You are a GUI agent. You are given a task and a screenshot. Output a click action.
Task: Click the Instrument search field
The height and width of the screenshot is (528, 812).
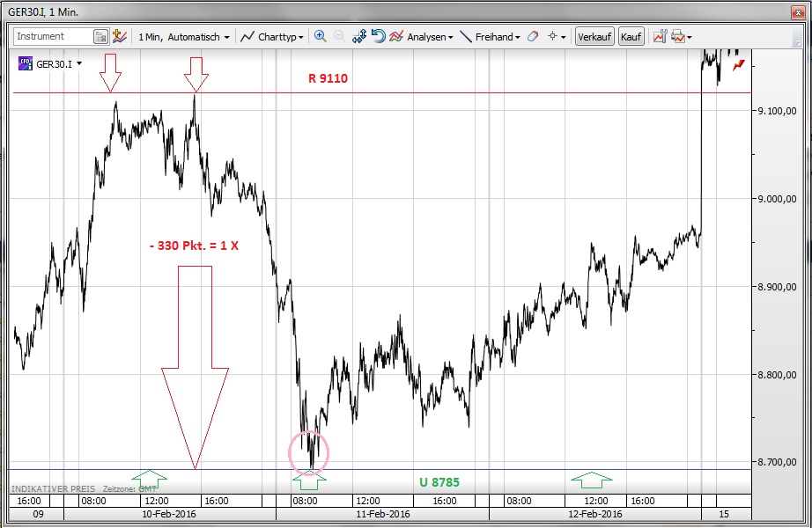(x=53, y=37)
